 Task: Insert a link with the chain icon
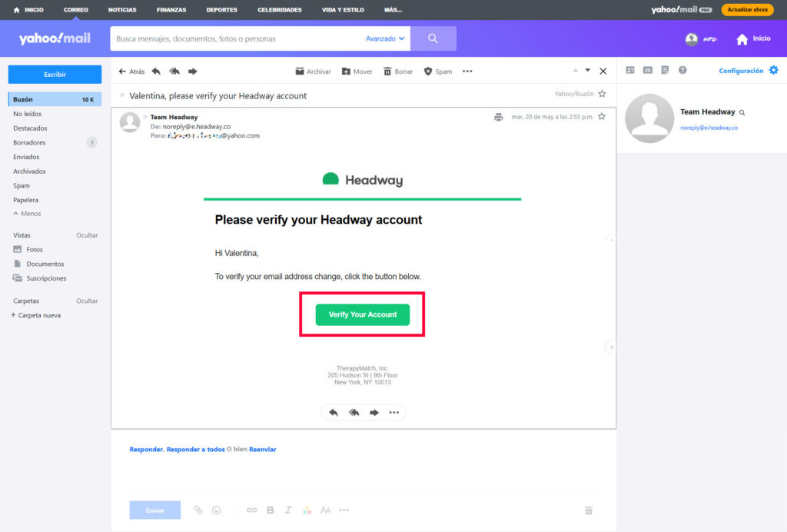tap(251, 510)
